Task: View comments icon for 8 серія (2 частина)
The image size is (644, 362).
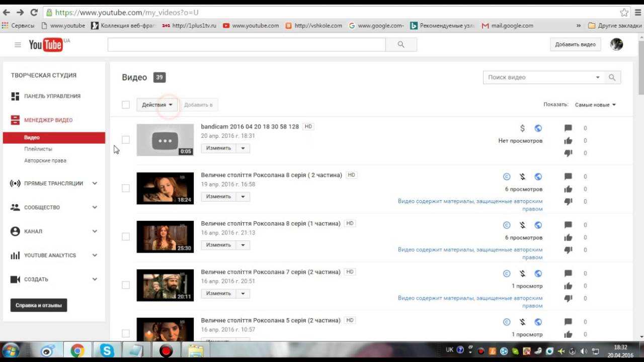Action: coord(568,176)
